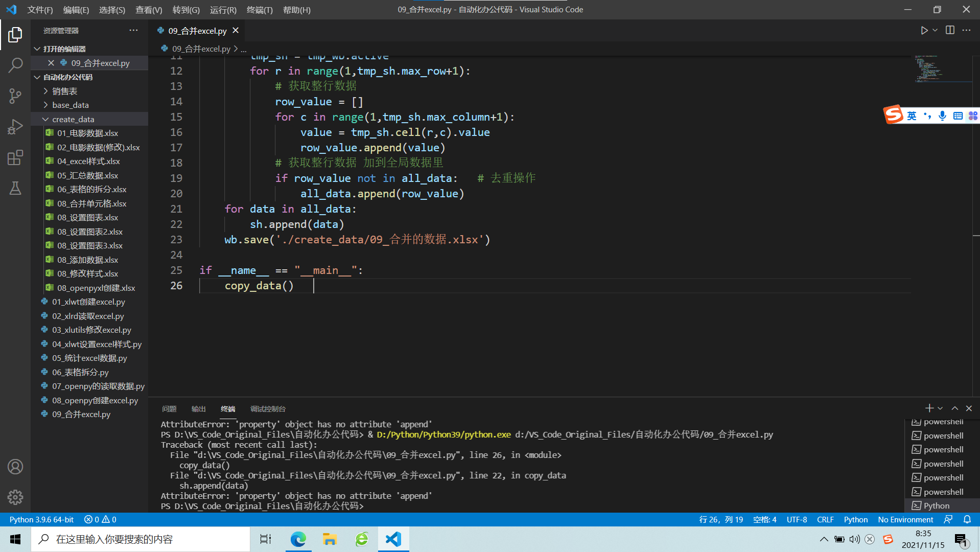Viewport: 980px width, 552px height.
Task: Open the 文件(F) menu
Action: pyautogui.click(x=40, y=10)
